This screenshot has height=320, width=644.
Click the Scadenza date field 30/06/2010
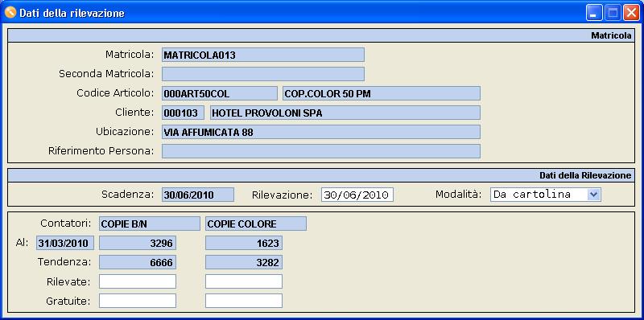tap(198, 195)
